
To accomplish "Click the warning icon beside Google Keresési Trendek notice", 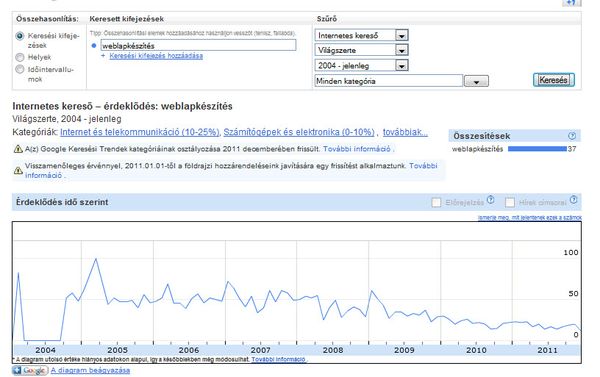I will 18,149.
